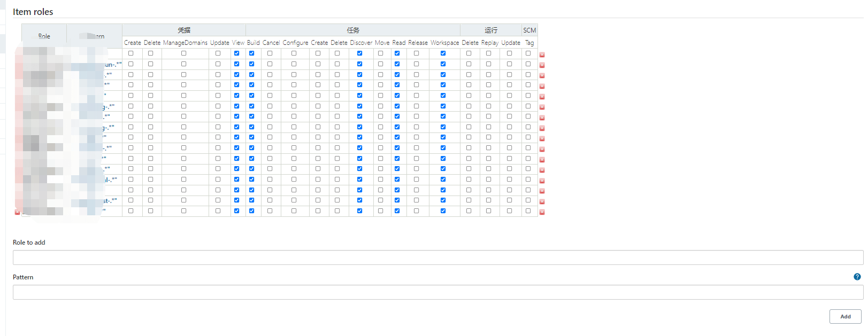Enable job Delete in the bottom row
868x336 pixels.
[337, 211]
